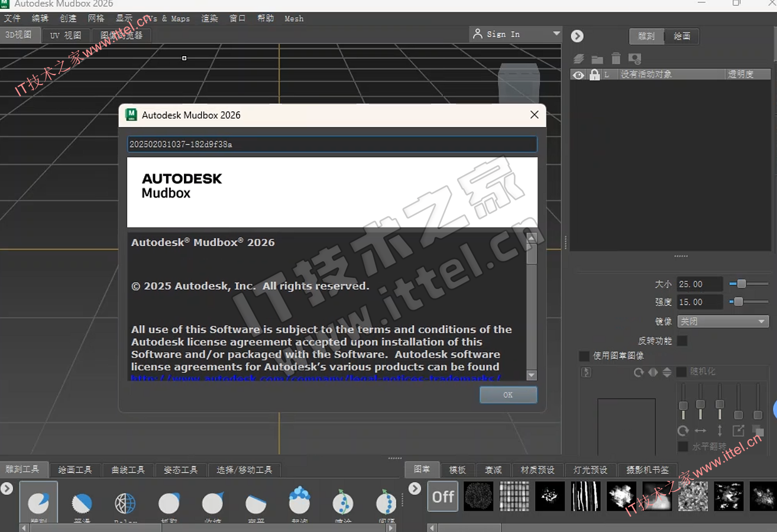
Task: Select the 平滑 smooth brush tool
Action: point(82,504)
